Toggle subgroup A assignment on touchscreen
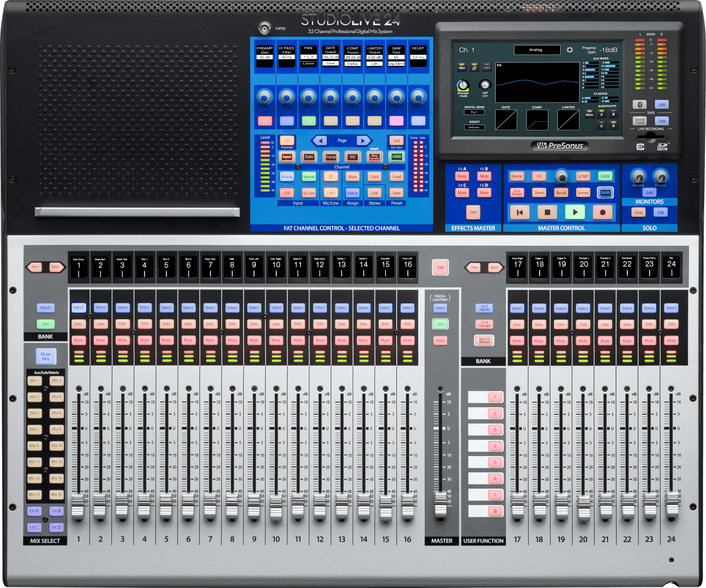The image size is (706, 588). 601,113
